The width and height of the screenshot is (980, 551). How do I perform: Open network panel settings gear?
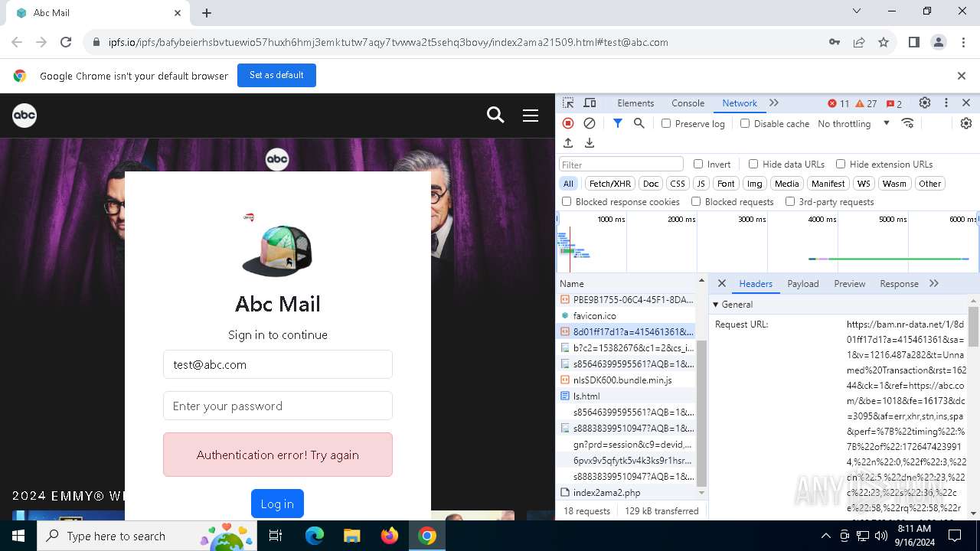coord(966,123)
